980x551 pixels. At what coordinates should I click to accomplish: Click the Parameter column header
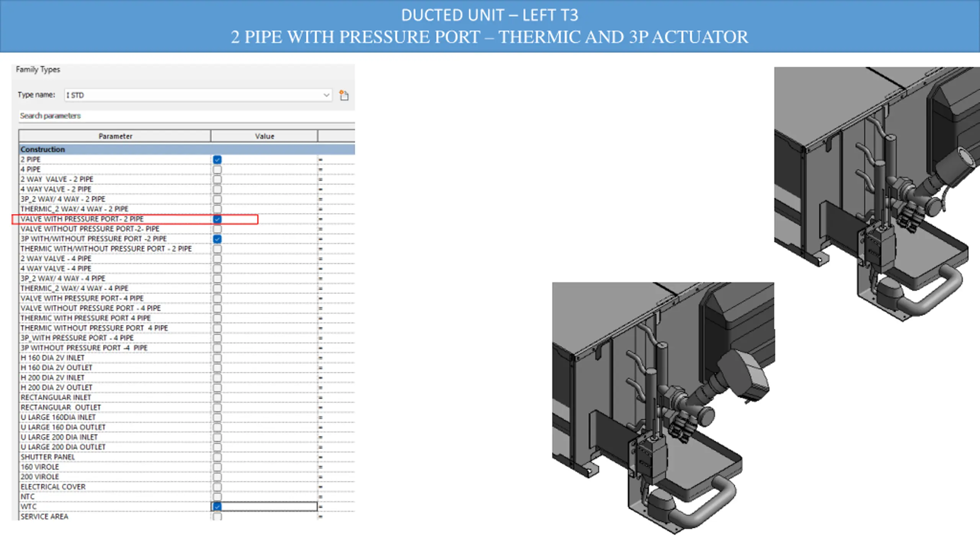[115, 136]
